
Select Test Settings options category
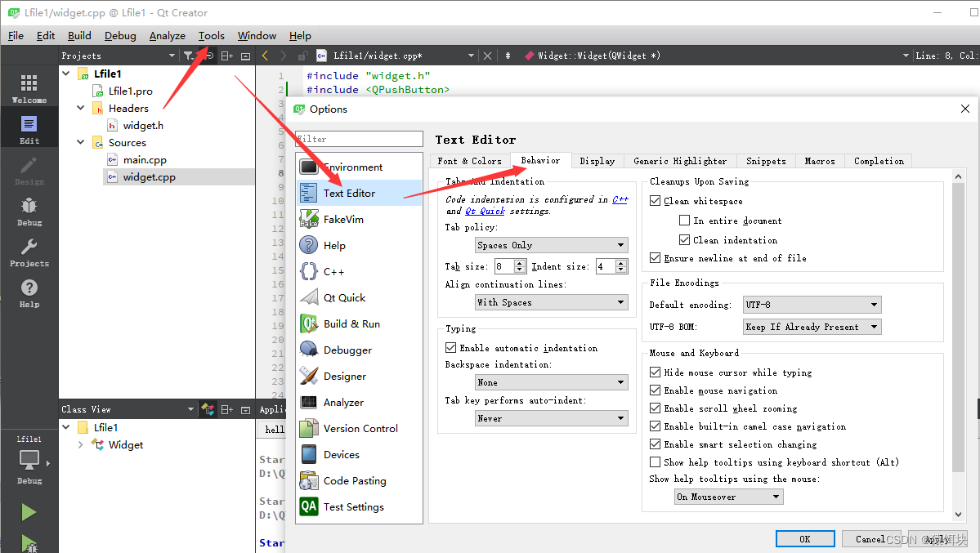tap(360, 506)
